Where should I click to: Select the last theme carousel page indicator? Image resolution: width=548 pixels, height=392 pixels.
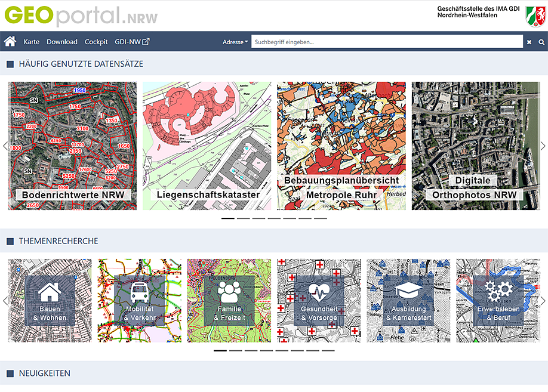click(x=328, y=350)
